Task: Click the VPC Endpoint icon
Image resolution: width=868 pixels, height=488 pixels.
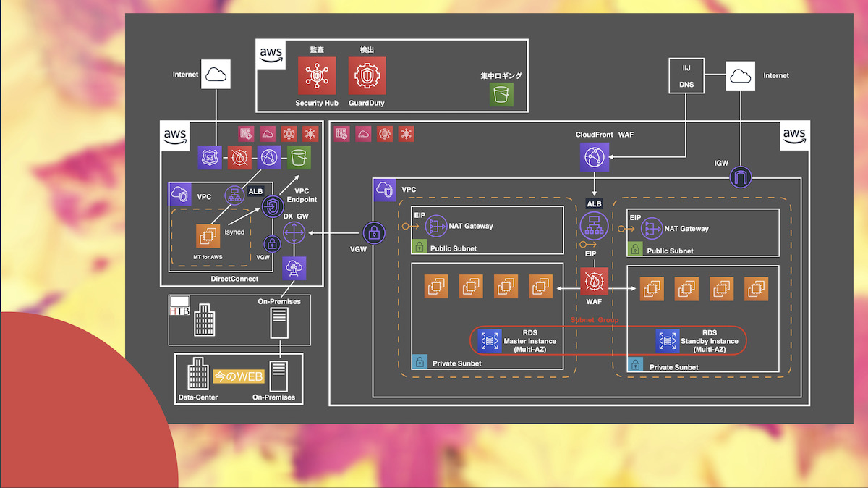Action: tap(273, 207)
